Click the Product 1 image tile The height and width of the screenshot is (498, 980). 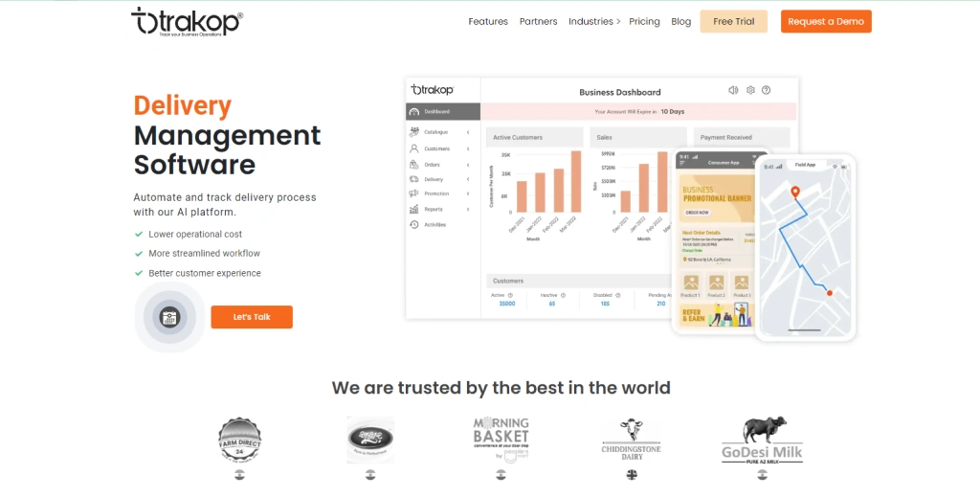691,285
